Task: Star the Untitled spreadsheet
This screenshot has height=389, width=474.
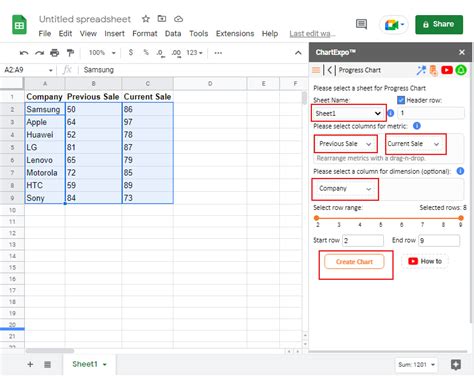Action: pos(146,19)
